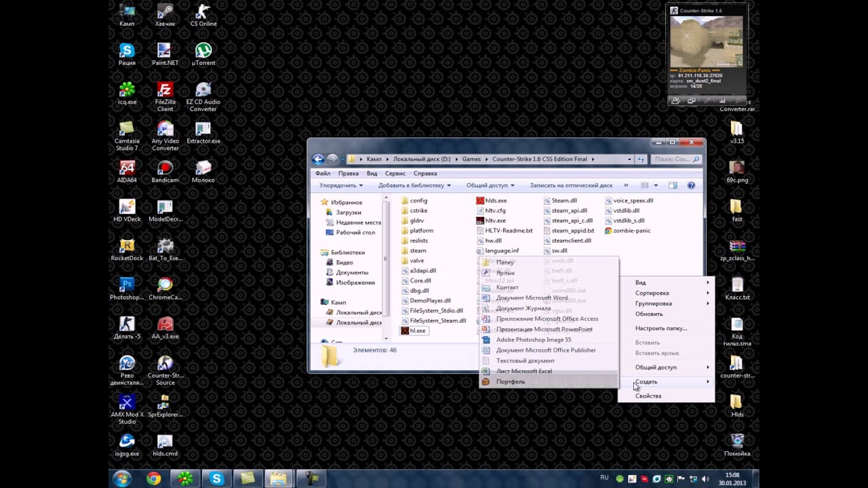Open the Упорядочить dropdown
The image size is (868, 488).
coord(341,185)
